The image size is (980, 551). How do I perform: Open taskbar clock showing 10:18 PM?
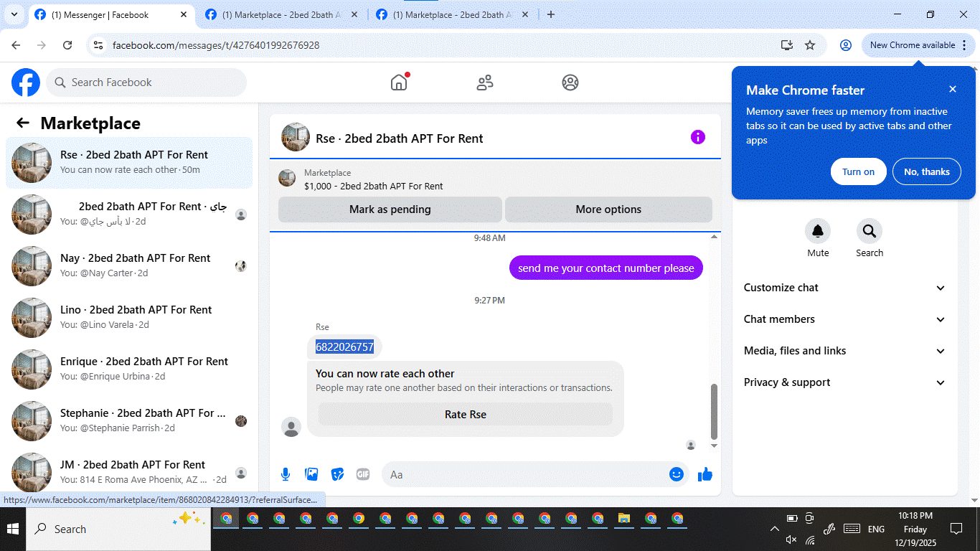(x=915, y=529)
